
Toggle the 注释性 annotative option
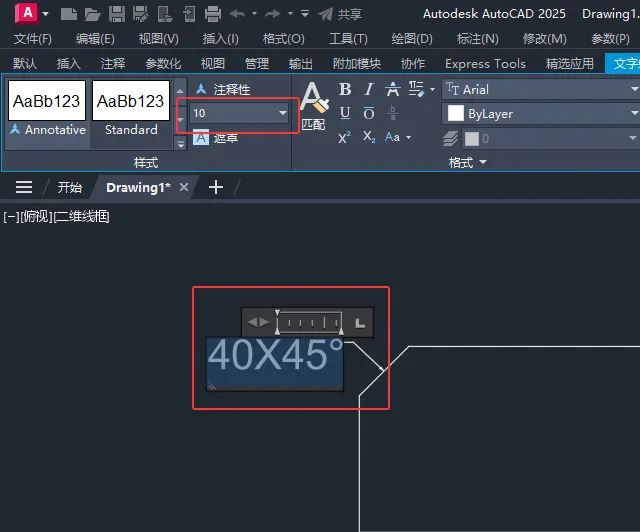pyautogui.click(x=223, y=89)
